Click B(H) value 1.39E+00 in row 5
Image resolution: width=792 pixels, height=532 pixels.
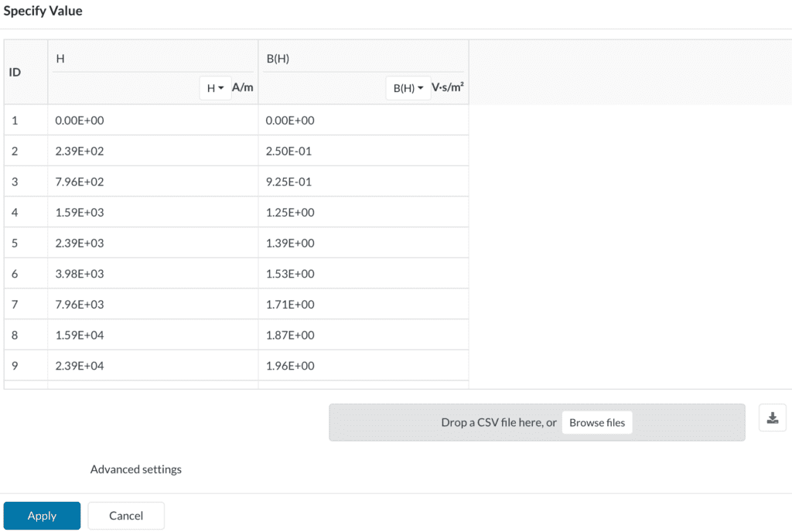tap(363, 243)
